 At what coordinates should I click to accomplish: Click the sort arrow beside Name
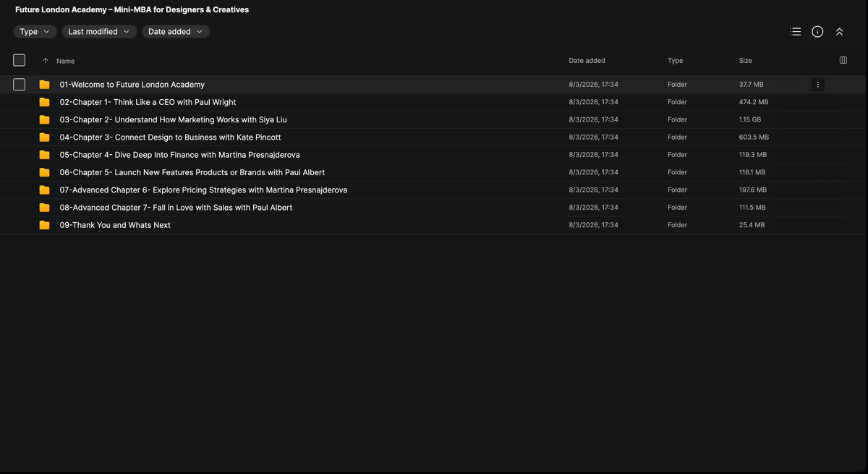pyautogui.click(x=46, y=61)
